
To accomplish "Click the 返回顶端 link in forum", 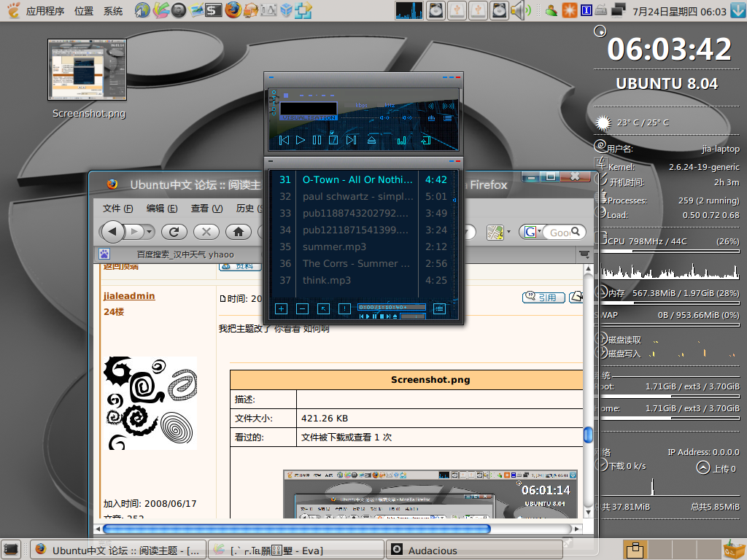I will 120,266.
